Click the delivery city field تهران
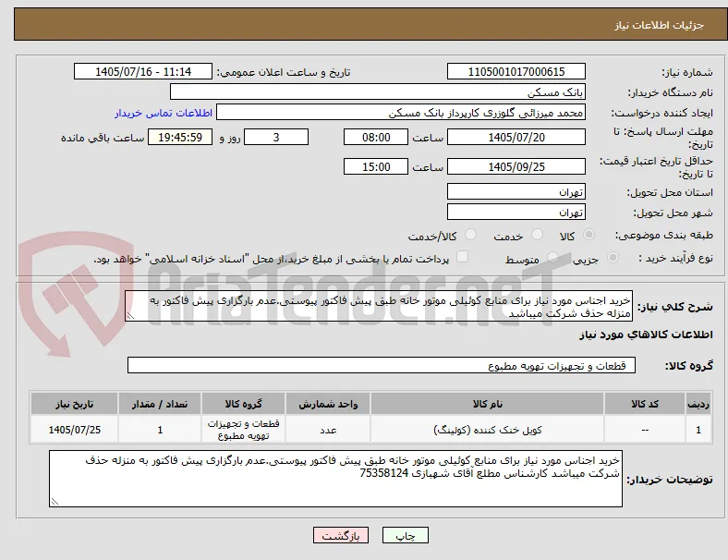Image resolution: width=728 pixels, height=560 pixels. [516, 213]
